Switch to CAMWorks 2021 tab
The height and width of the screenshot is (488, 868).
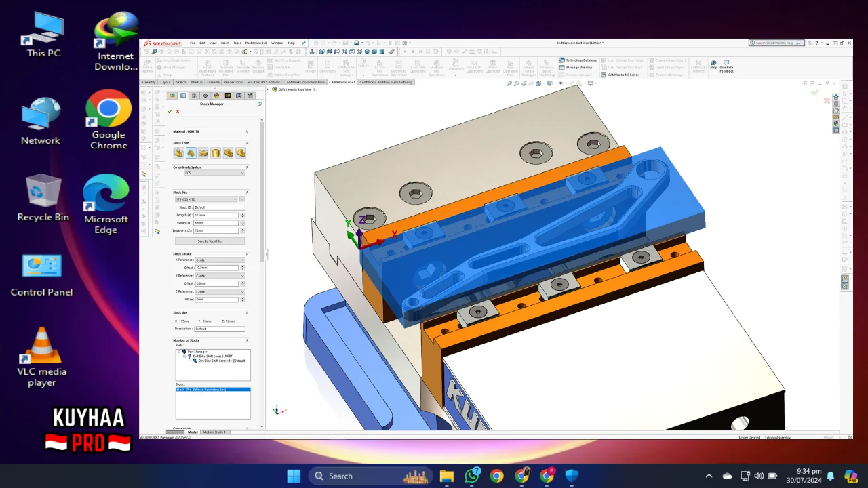342,82
